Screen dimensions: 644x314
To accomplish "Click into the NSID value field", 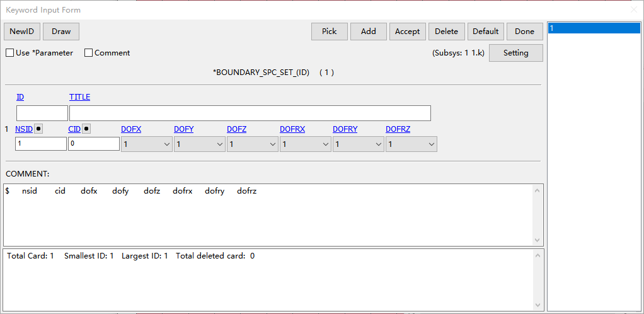I will pyautogui.click(x=41, y=144).
